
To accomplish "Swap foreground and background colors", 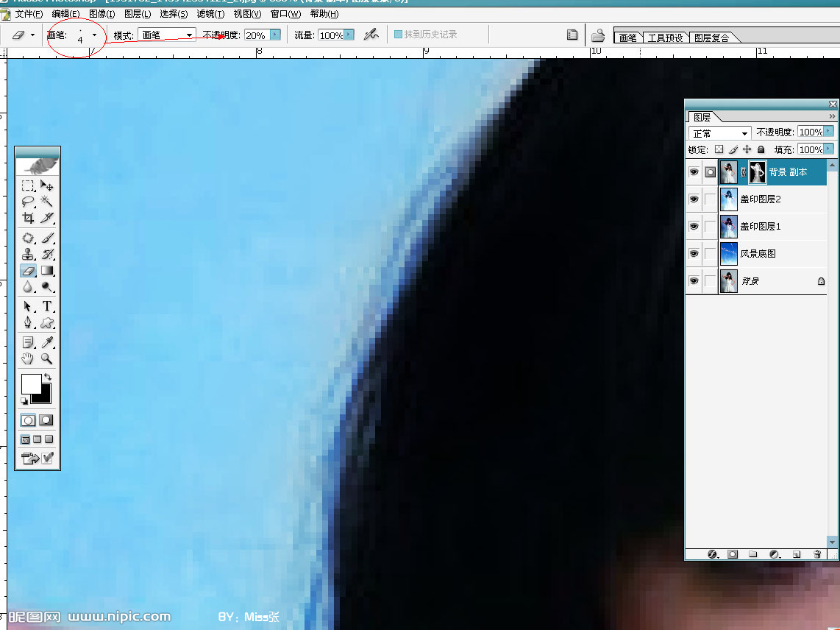I will [x=48, y=377].
